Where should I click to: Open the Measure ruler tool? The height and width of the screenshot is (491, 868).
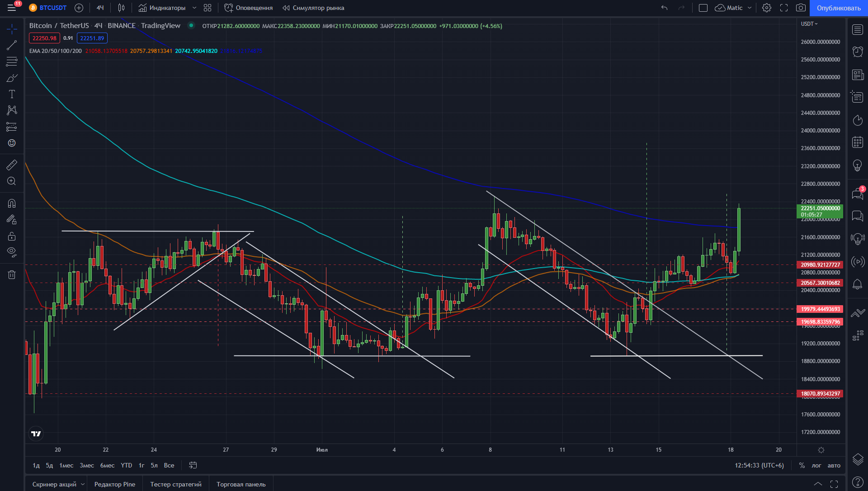(x=12, y=165)
